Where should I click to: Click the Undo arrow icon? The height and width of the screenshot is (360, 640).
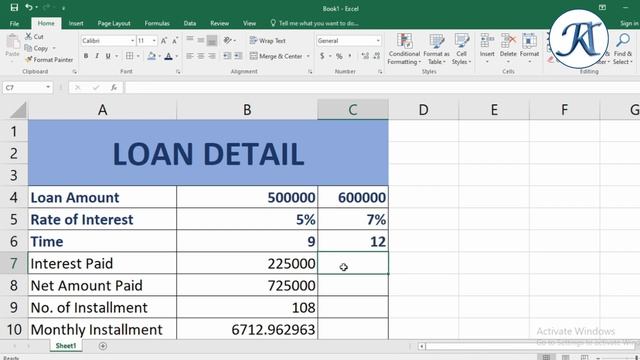coord(29,7)
